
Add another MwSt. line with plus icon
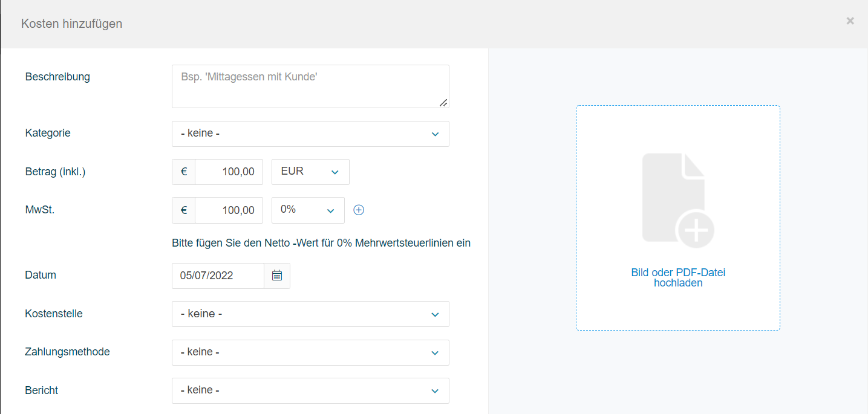359,210
